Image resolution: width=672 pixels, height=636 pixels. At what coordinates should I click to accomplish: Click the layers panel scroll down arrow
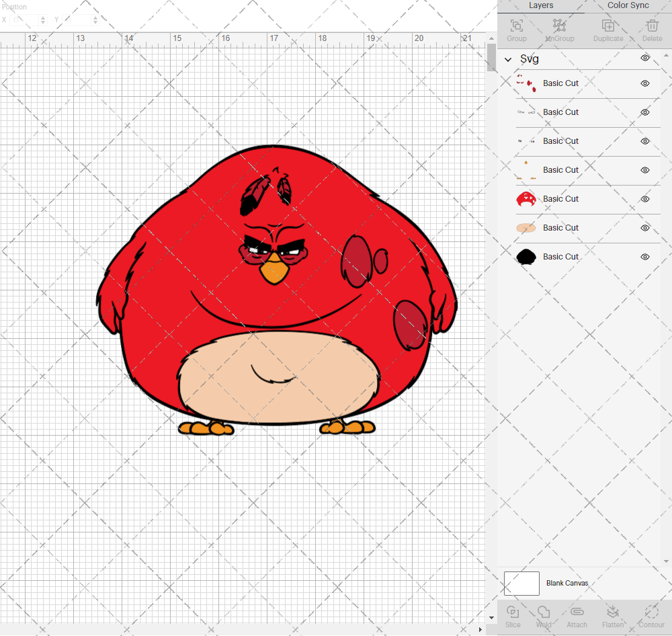666,561
